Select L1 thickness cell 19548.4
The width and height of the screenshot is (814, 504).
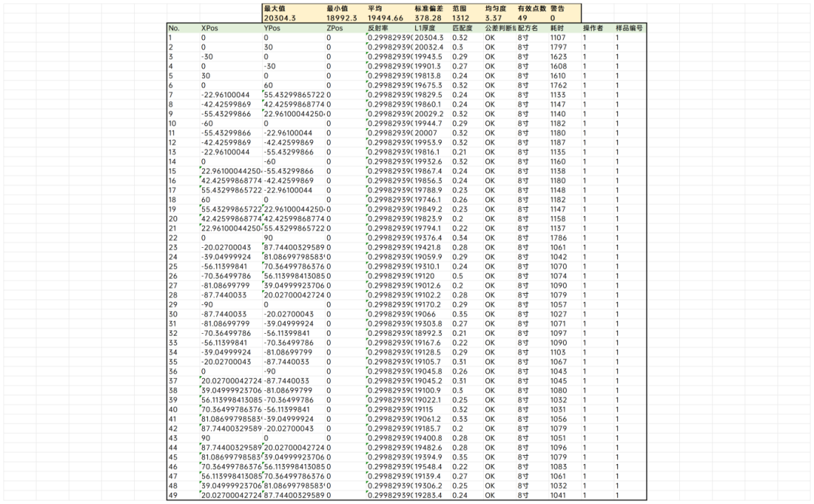(x=432, y=466)
